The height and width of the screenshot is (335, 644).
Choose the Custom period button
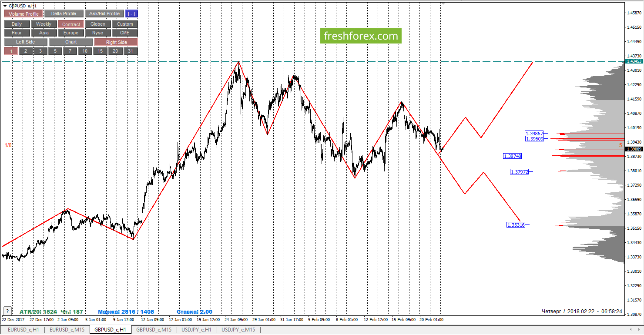point(125,24)
